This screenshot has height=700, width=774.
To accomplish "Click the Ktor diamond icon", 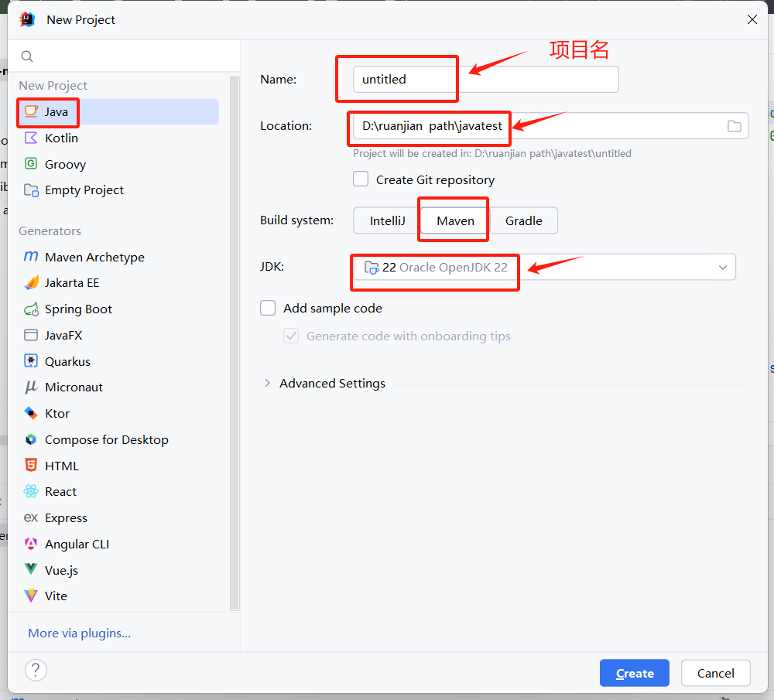I will pyautogui.click(x=31, y=413).
